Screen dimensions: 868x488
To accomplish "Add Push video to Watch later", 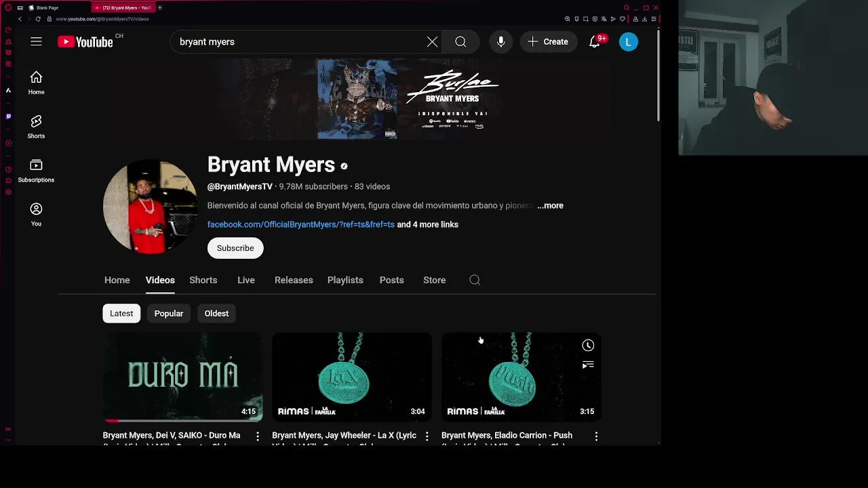I will pyautogui.click(x=588, y=346).
